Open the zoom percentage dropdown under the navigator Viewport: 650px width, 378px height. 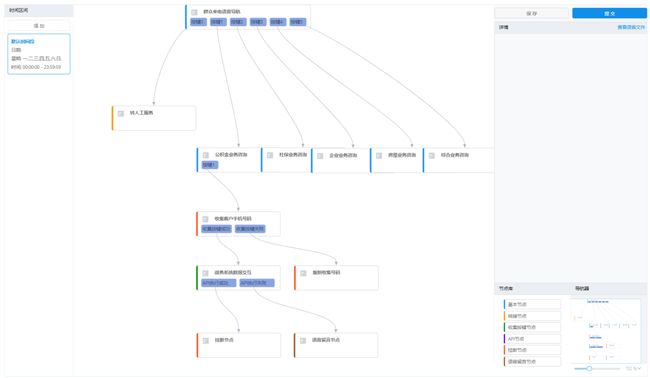[x=633, y=368]
